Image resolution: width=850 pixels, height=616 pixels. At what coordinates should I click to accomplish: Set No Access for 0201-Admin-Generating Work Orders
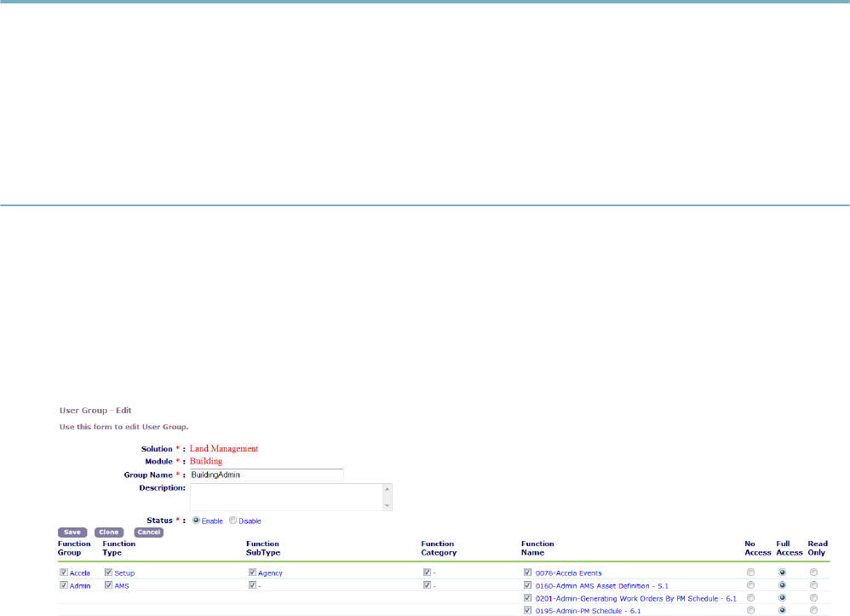[x=751, y=598]
